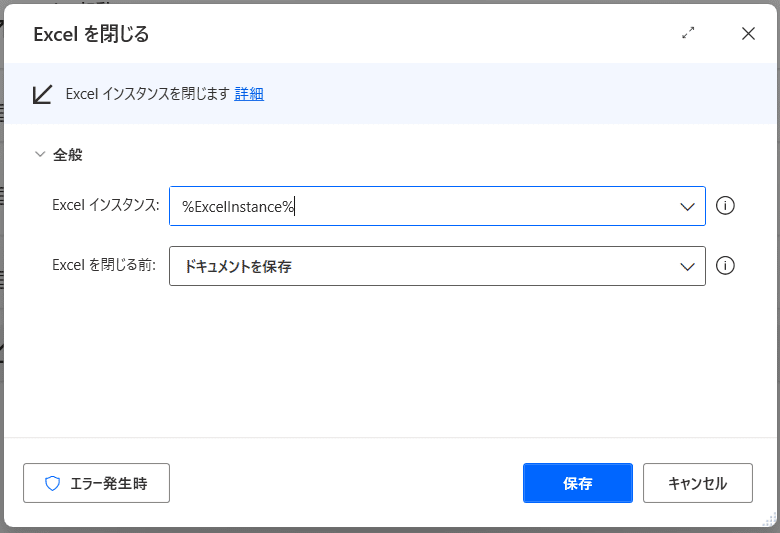
Task: Click the resize grip at dialog corner
Action: tap(769, 520)
